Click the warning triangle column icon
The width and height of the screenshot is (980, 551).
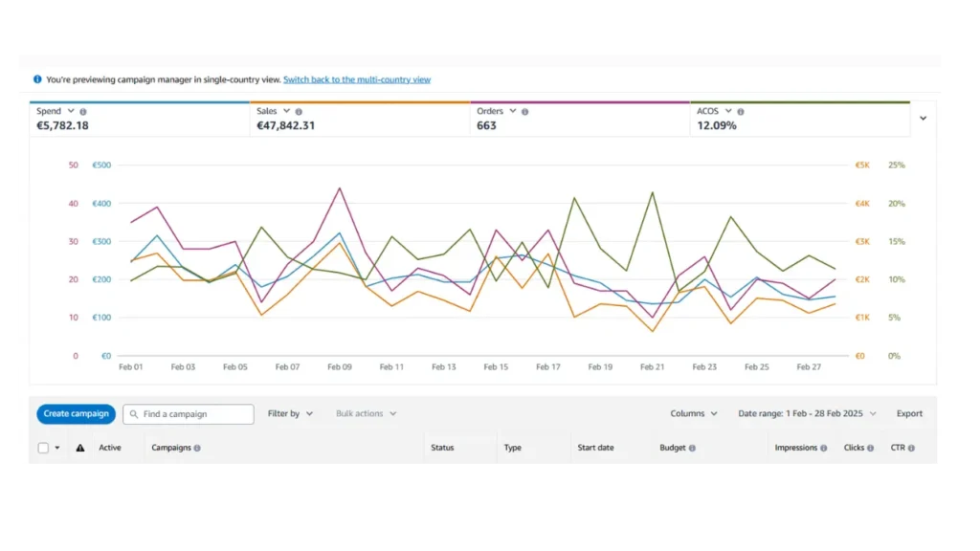[80, 448]
